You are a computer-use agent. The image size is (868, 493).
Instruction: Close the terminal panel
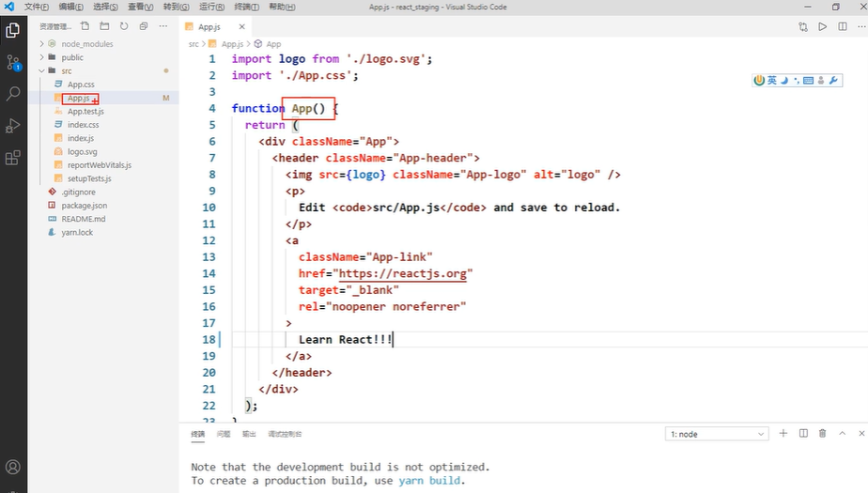click(861, 434)
